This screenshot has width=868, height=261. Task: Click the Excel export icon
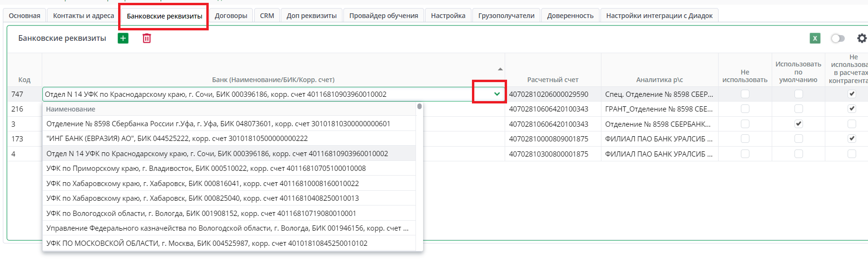[x=815, y=38]
